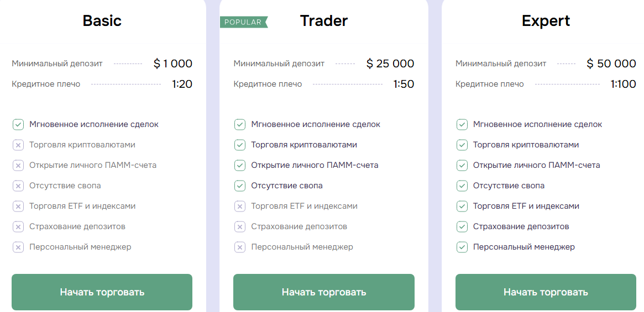
Task: Click Trader no-swap checkmark box
Action: coord(240,186)
